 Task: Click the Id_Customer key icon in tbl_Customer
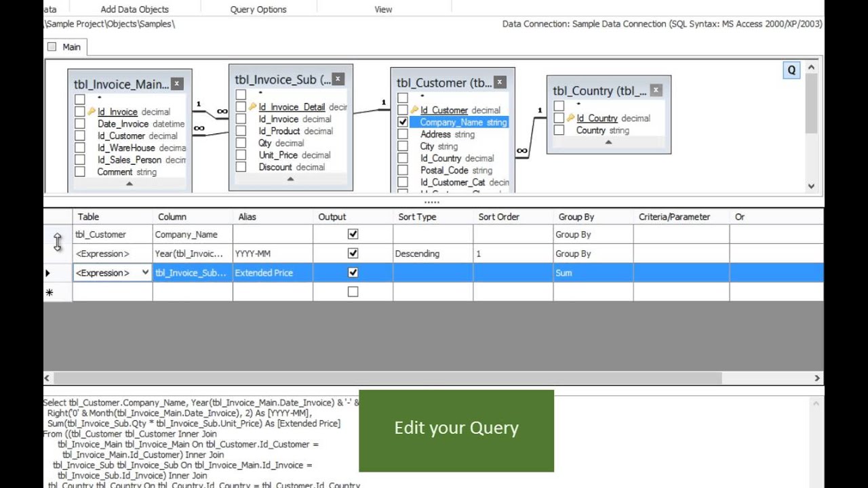pos(414,110)
